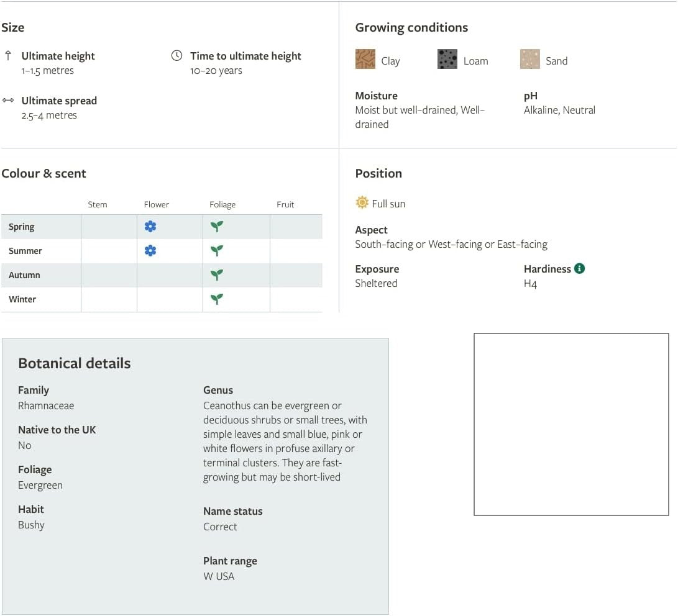
Task: Click the '10–20 years' value
Action: [x=216, y=71]
